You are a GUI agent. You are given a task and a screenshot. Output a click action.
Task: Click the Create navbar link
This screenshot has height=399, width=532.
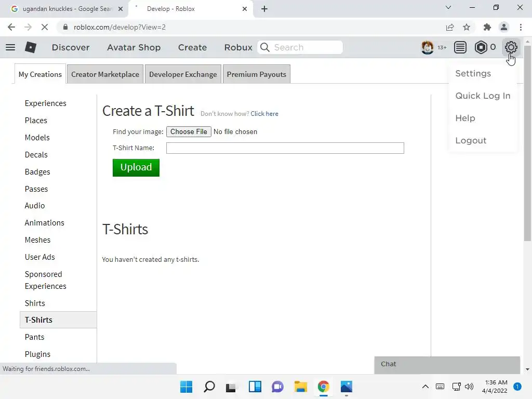(x=192, y=47)
